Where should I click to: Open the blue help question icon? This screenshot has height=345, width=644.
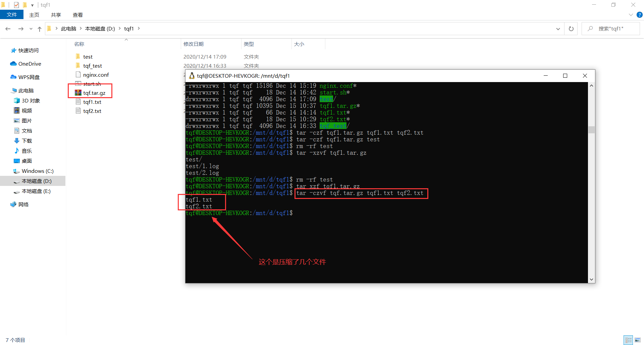pyautogui.click(x=639, y=15)
